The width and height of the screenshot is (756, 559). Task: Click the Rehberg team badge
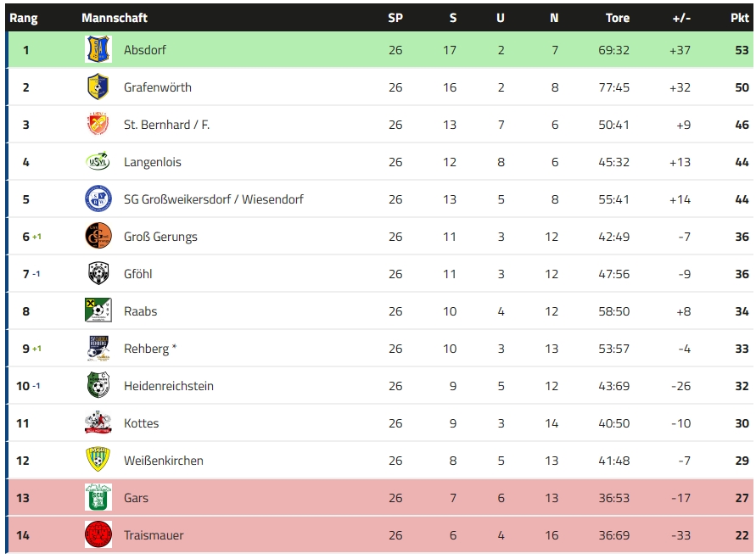[x=98, y=348]
